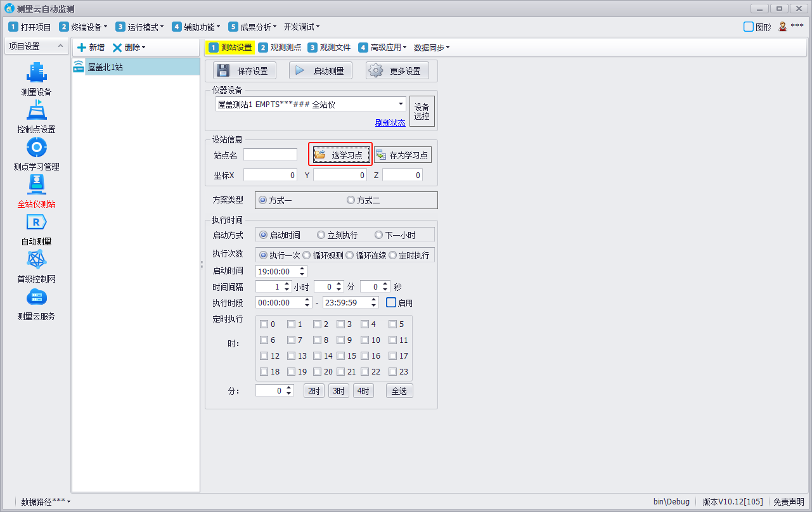Viewport: 812px width, 512px height.
Task: Open the 测量设备 sidebar icon
Action: (36, 73)
